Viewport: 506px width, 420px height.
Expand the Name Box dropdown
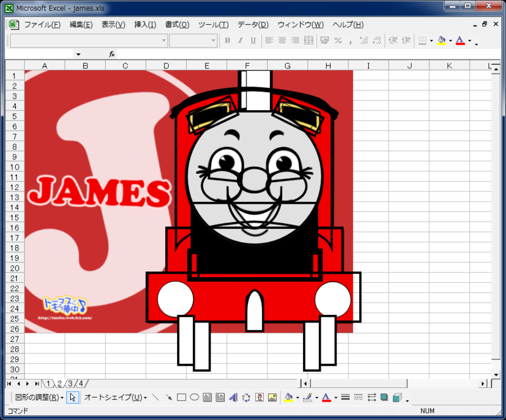(78, 54)
